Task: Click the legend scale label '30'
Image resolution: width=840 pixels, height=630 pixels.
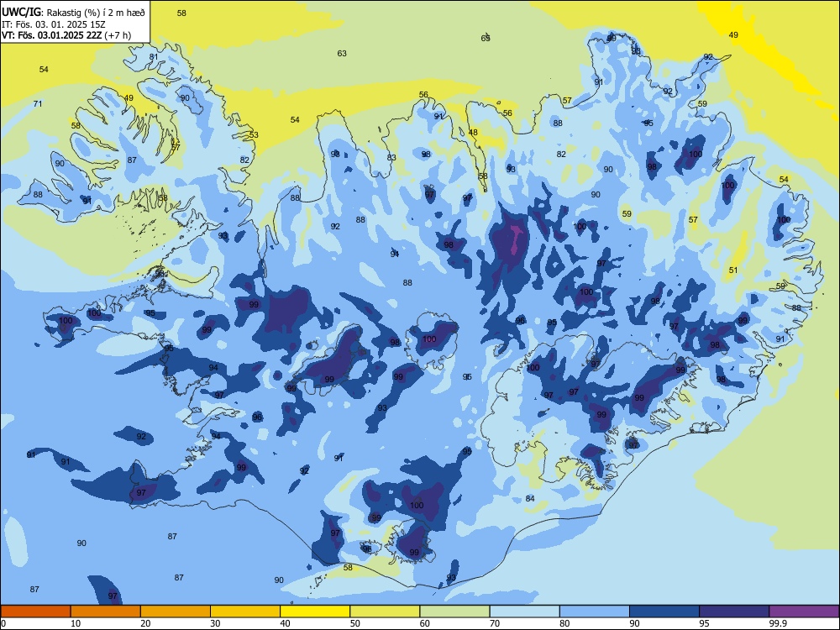Action: tap(215, 623)
